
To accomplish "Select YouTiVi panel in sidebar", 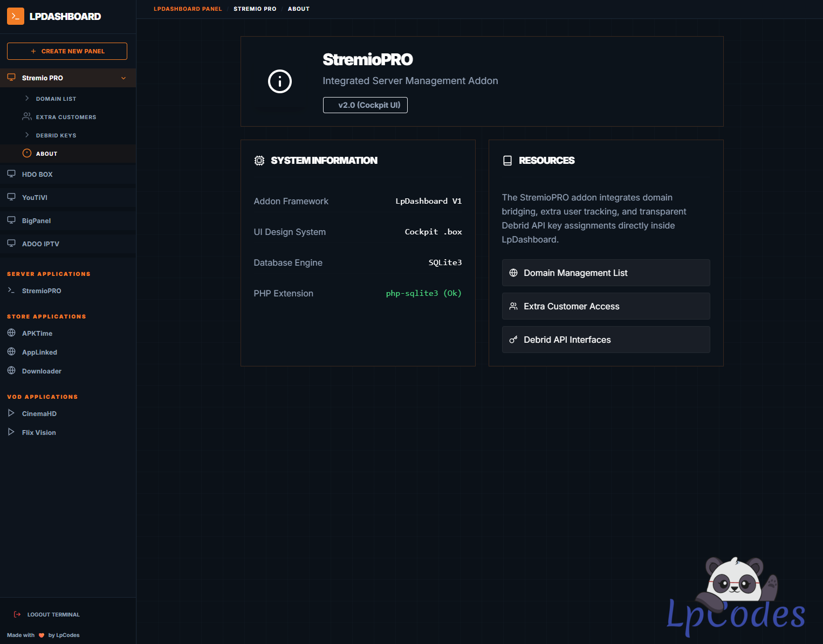I will click(35, 198).
